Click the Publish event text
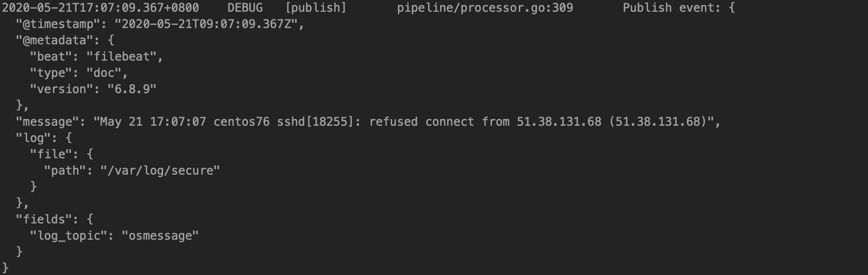The width and height of the screenshot is (868, 275). 672,8
